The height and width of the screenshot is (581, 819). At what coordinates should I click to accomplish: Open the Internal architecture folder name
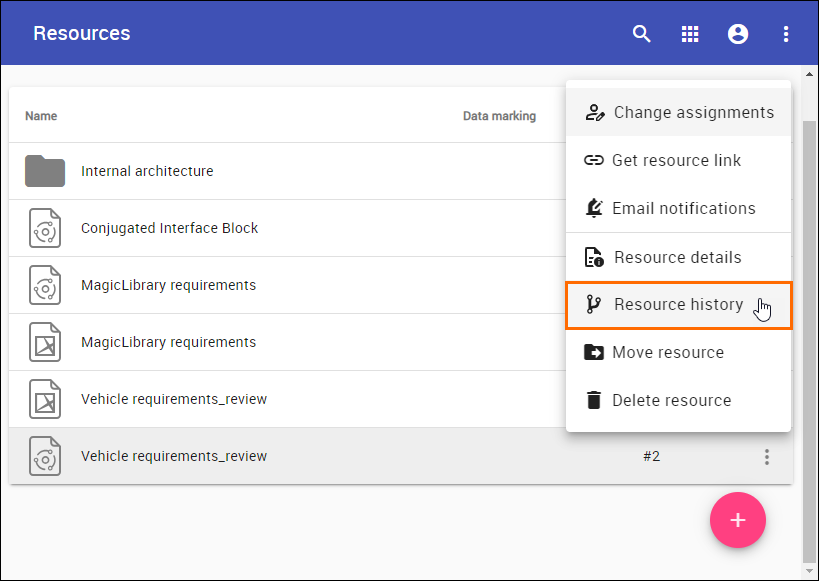(147, 171)
